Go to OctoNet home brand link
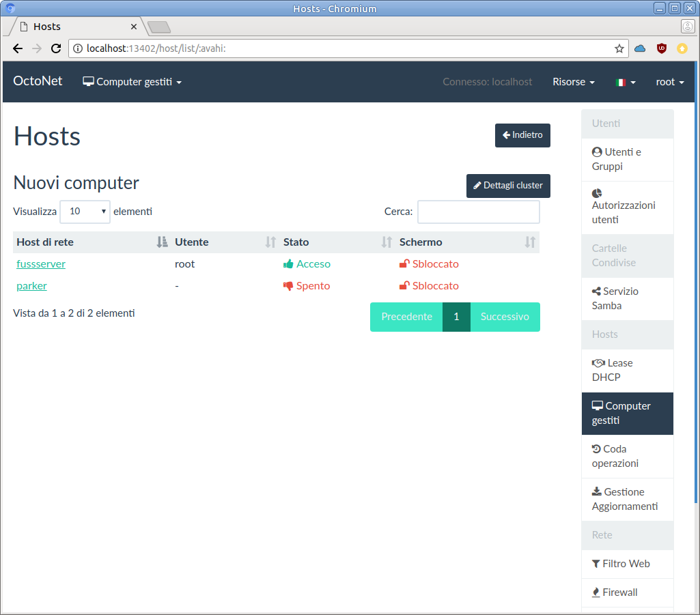700x615 pixels. [38, 81]
